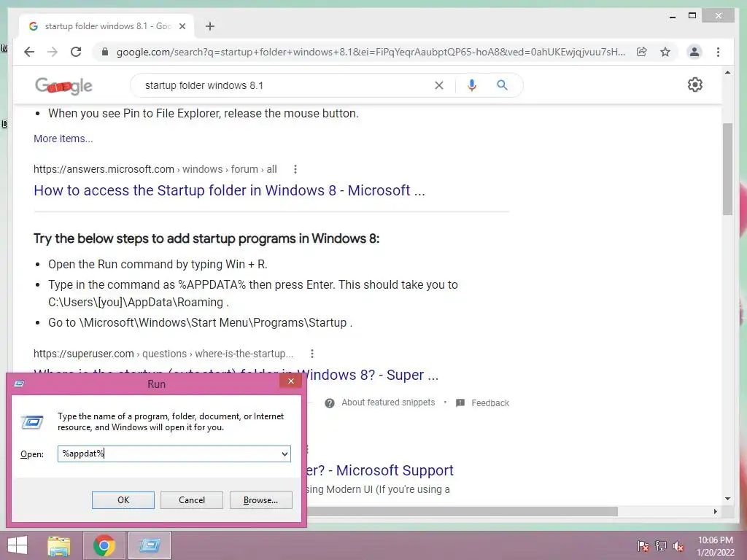
Task: Open the Chrome profile avatar
Action: [694, 52]
